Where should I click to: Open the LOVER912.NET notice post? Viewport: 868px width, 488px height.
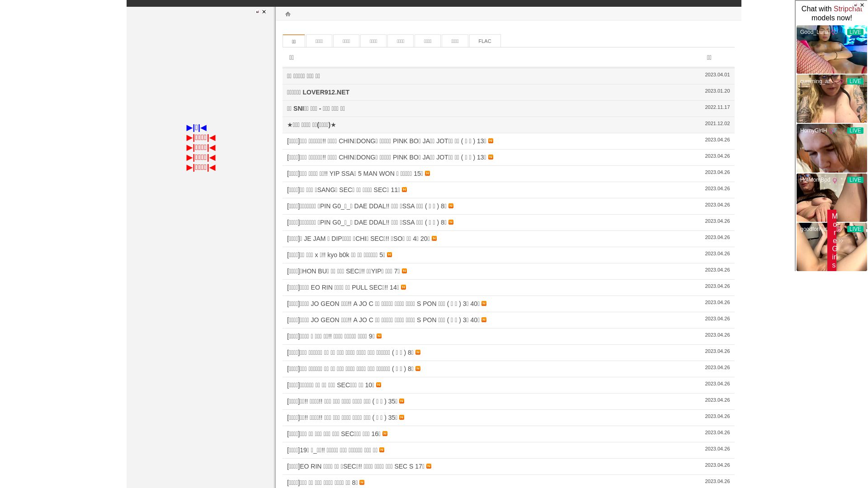pyautogui.click(x=318, y=92)
